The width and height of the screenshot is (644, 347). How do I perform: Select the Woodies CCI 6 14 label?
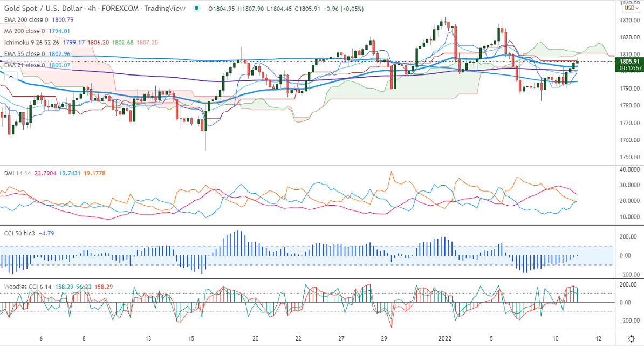[x=28, y=287]
